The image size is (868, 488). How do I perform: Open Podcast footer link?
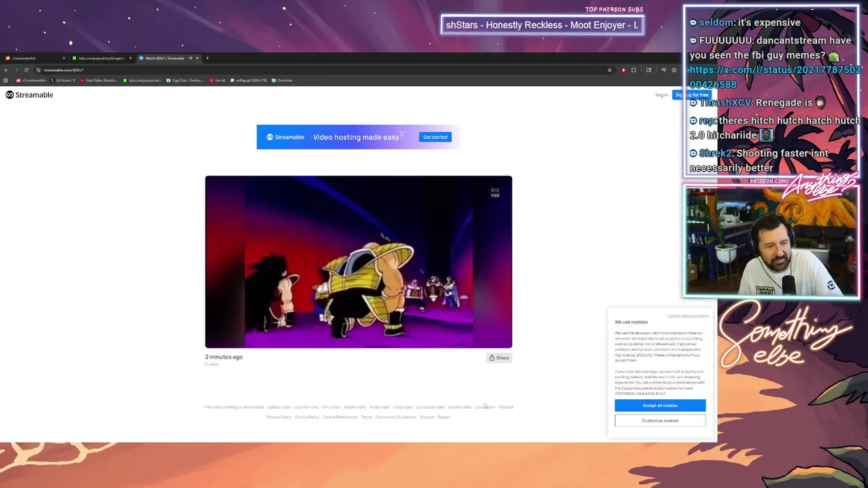pos(506,407)
